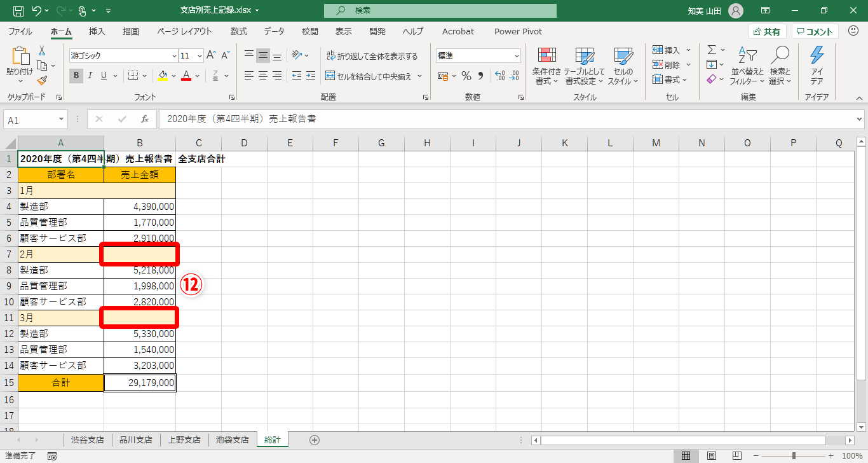Click the コメント comments button

pos(815,32)
